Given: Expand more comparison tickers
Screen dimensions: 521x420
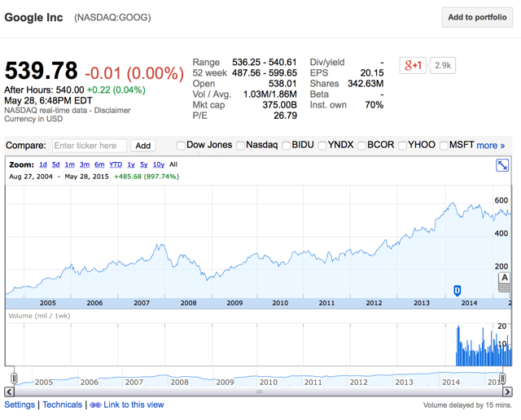Looking at the screenshot, I should point(490,145).
